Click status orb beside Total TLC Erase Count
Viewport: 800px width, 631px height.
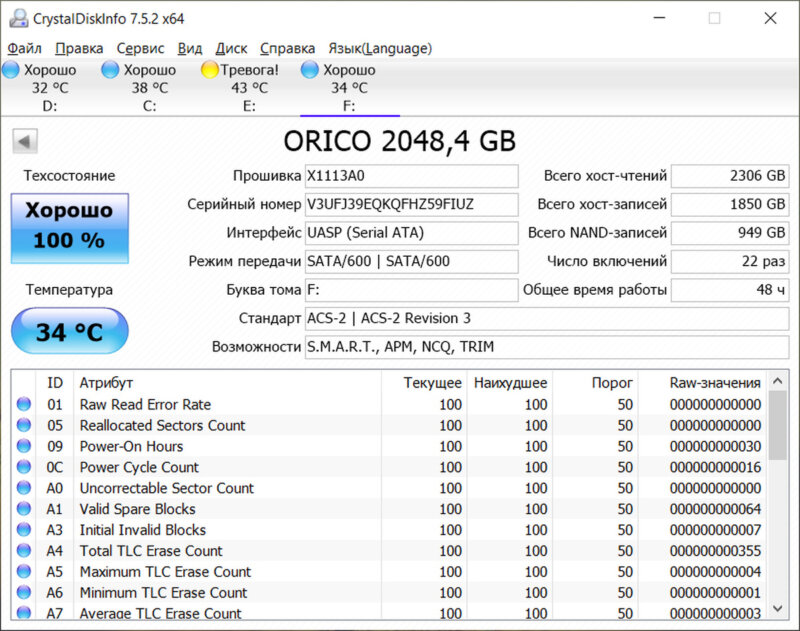click(x=24, y=551)
